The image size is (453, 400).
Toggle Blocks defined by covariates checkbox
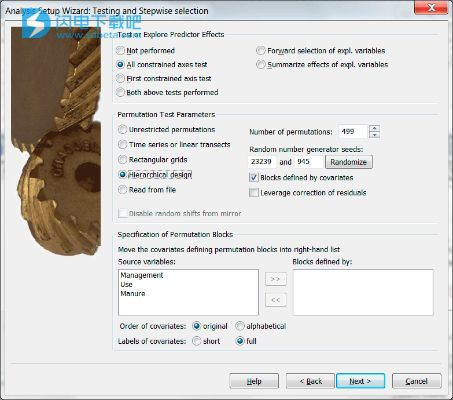[x=254, y=177]
